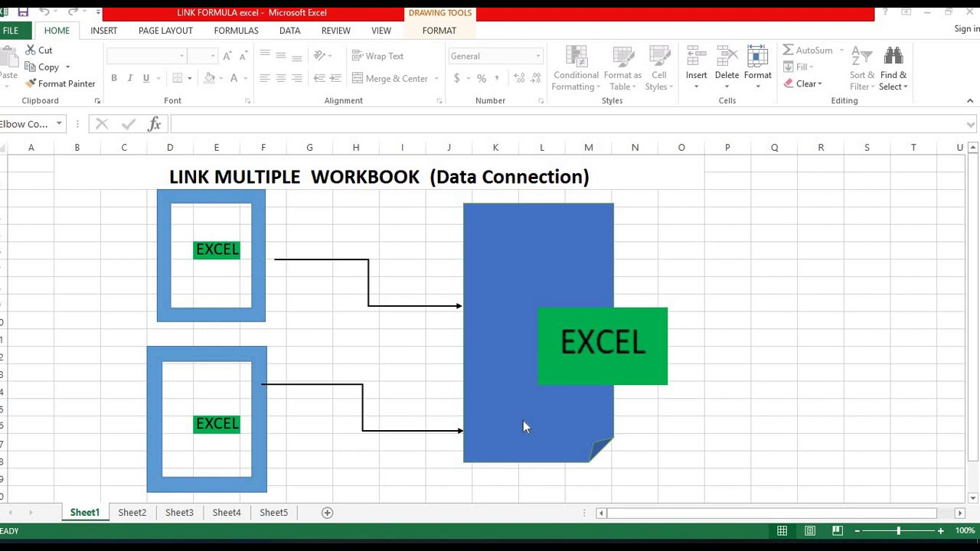Click the Insert Function fx icon
The width and height of the screenshot is (980, 551).
point(154,124)
